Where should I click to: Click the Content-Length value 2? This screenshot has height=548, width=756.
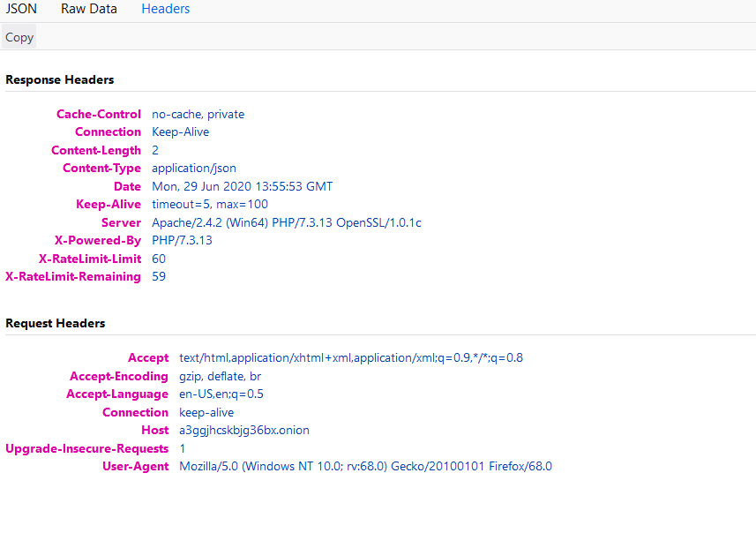coord(155,151)
